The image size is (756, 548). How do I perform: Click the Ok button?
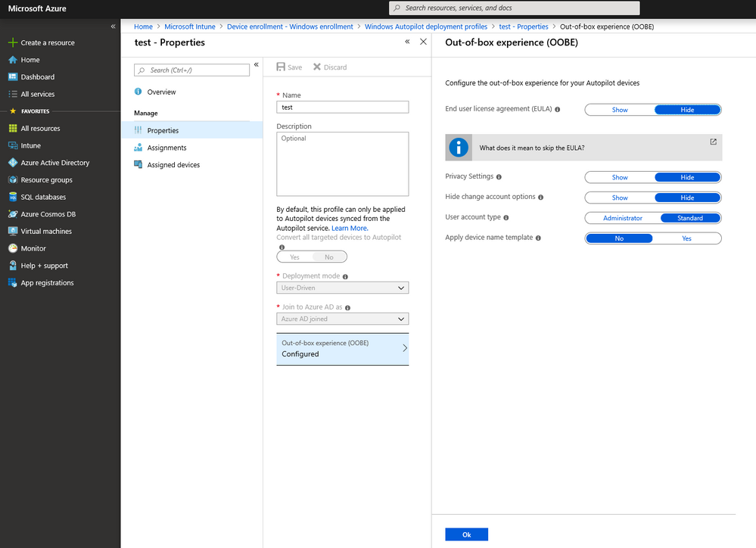point(466,534)
